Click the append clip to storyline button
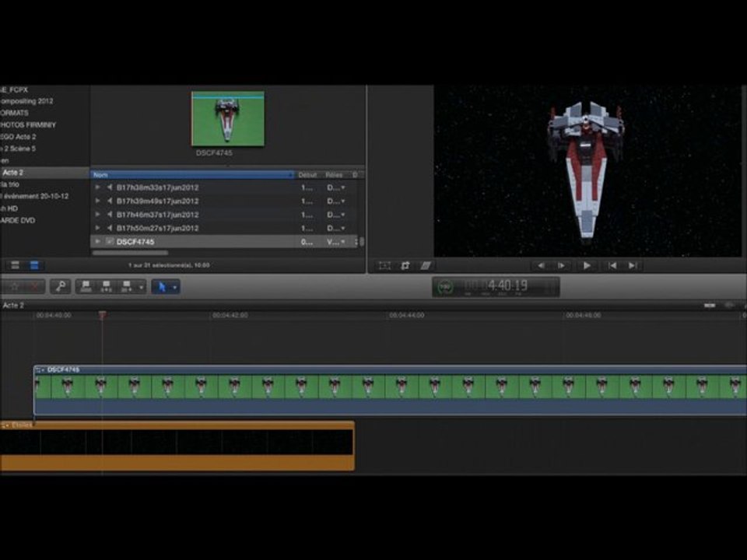This screenshot has height=560, width=747. 126,286
